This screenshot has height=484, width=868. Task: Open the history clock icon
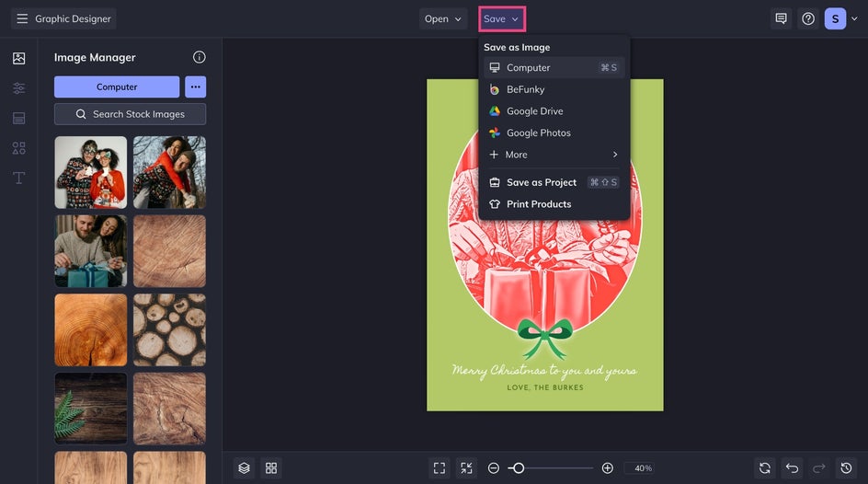coord(847,468)
